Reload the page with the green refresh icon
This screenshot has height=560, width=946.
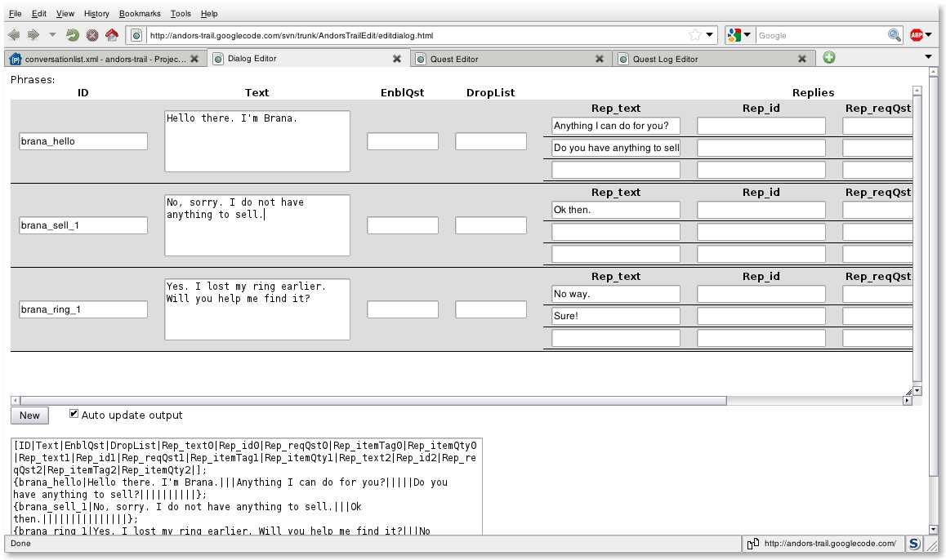coord(73,35)
